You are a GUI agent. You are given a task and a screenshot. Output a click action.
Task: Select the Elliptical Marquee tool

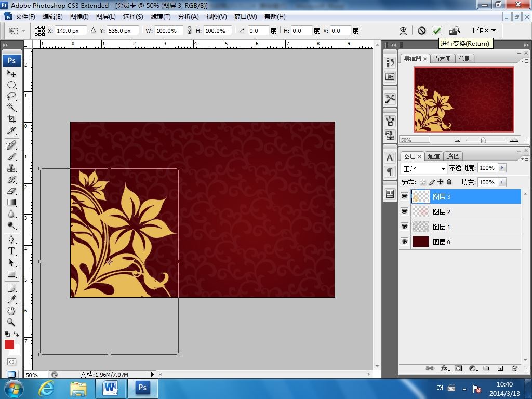[11, 85]
